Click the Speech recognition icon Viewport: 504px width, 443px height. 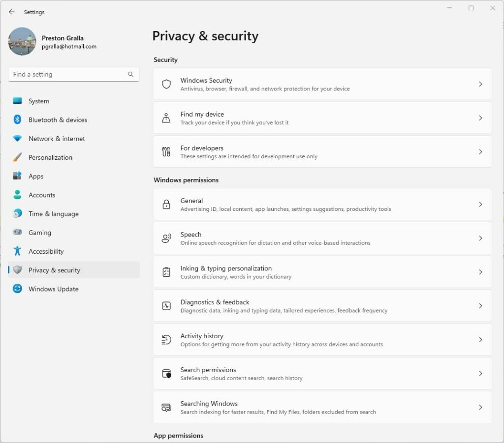166,238
